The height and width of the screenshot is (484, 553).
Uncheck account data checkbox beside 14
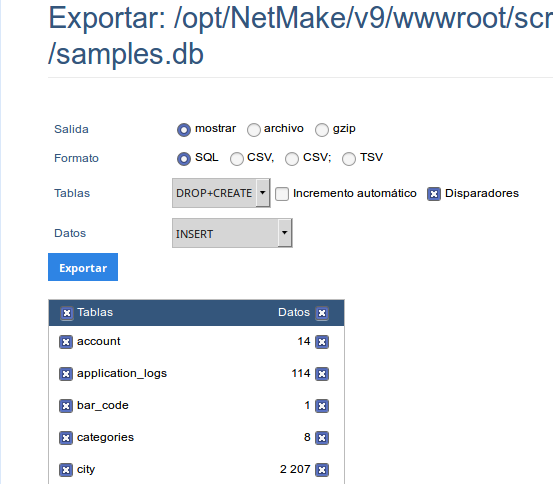point(322,342)
